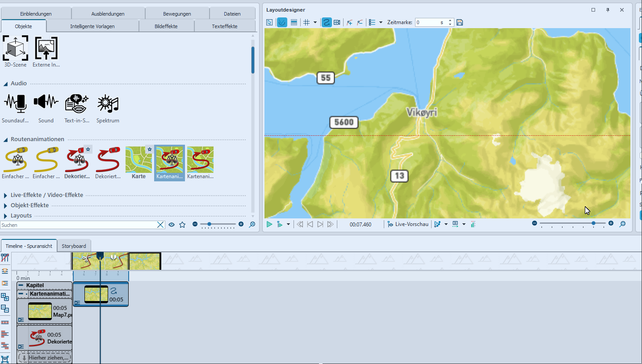Collapse the Routenanimationen section
The width and height of the screenshot is (642, 364).
pos(6,139)
